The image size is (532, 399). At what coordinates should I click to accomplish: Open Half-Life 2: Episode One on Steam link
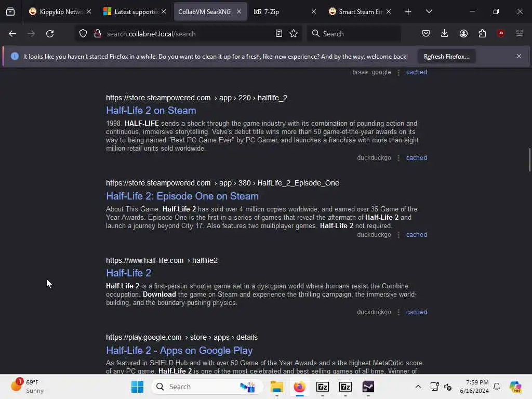(182, 196)
